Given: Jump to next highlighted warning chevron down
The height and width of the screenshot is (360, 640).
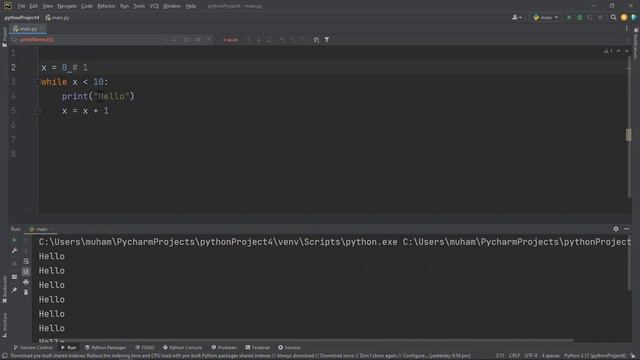Looking at the screenshot, I should (627, 51).
